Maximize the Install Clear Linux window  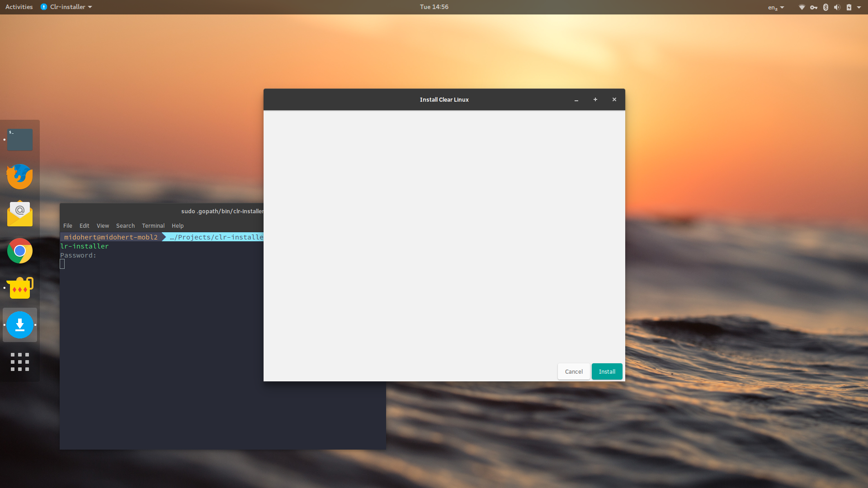tap(595, 100)
